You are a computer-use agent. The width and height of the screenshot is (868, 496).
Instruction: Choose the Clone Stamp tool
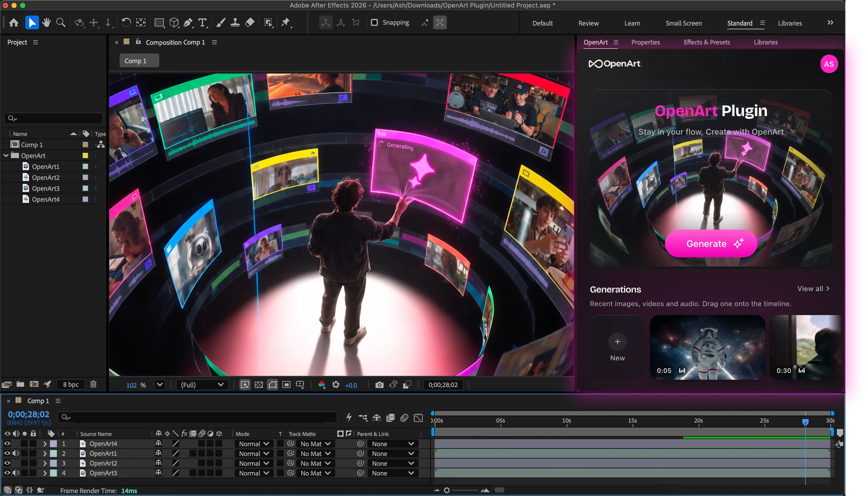click(235, 23)
